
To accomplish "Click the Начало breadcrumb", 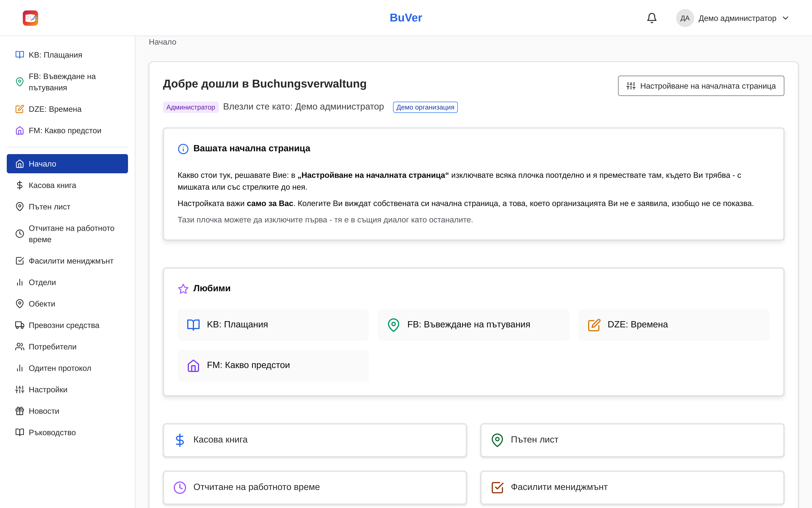I will [x=162, y=42].
